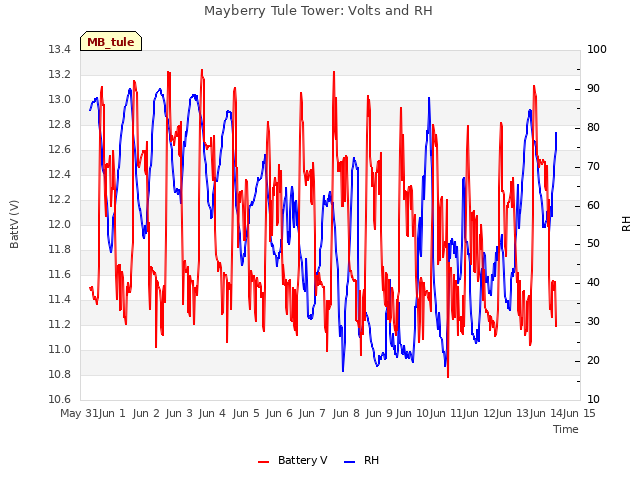Click the 11.6 voltage axis value
Screen dimensions: 640x480
(60, 275)
